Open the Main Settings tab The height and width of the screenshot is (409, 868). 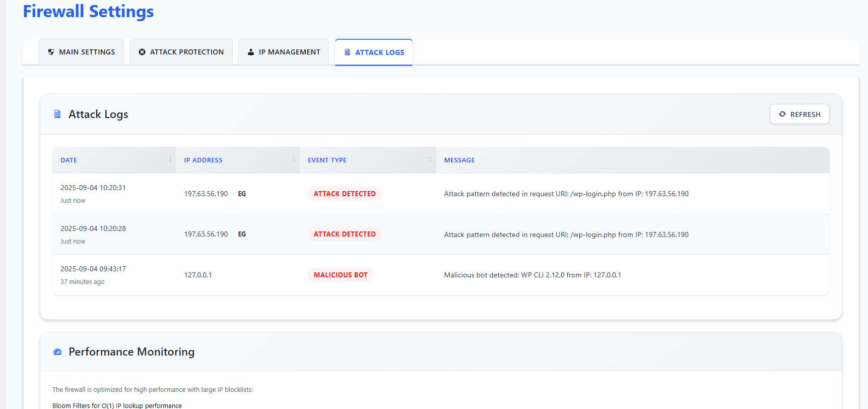coord(81,52)
